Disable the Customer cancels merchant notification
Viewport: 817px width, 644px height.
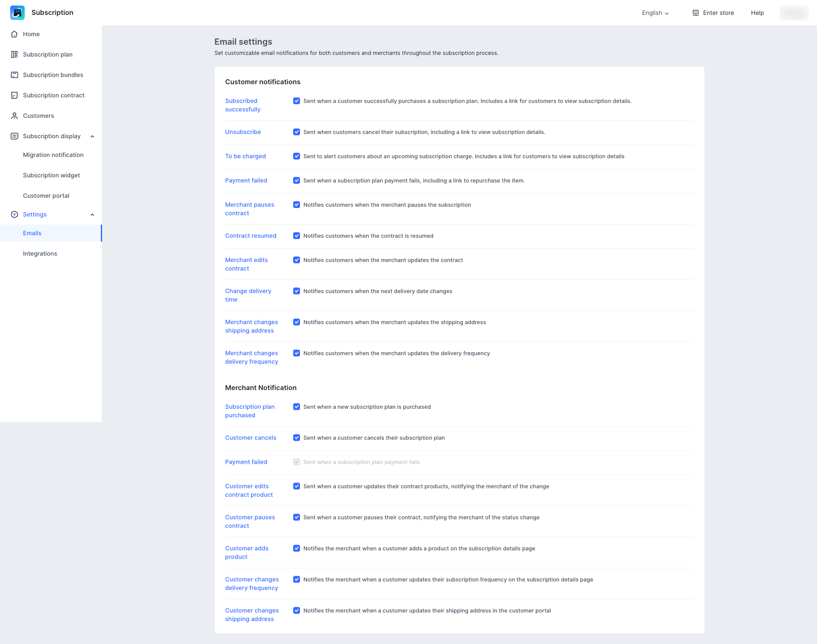click(x=297, y=438)
